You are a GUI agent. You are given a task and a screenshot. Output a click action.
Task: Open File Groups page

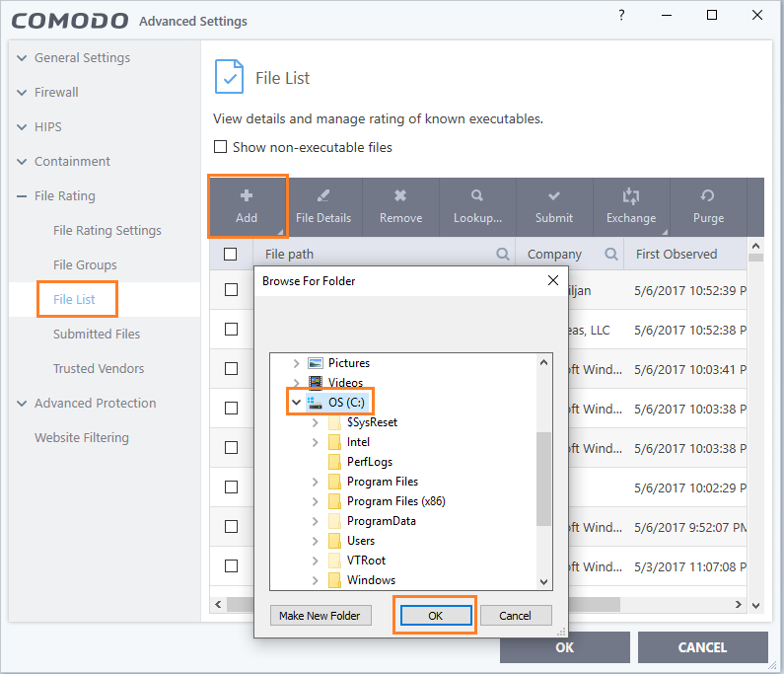(x=85, y=265)
